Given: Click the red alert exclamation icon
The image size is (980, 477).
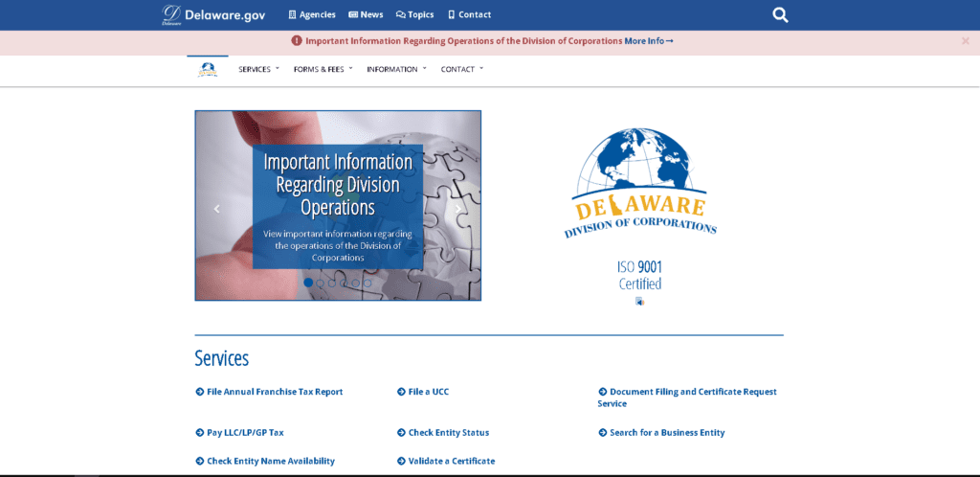Looking at the screenshot, I should [x=297, y=40].
